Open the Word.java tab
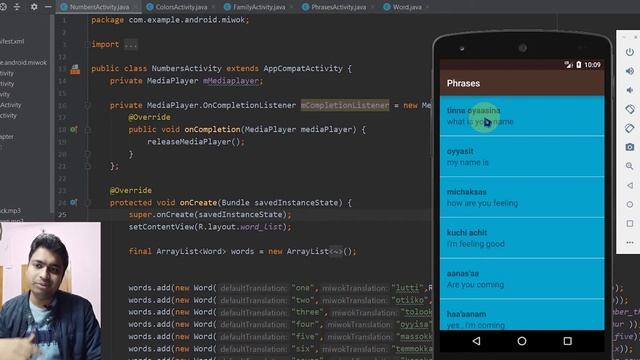640x360 pixels. (x=403, y=7)
